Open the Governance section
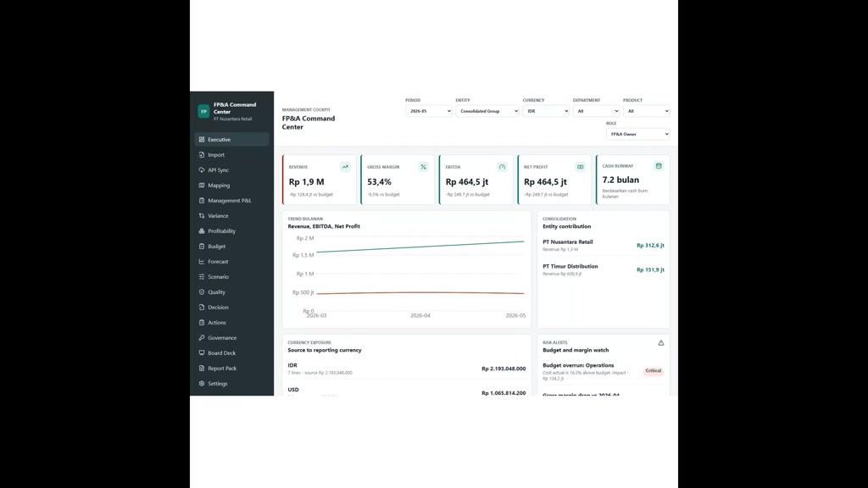The width and height of the screenshot is (868, 488). 232,337
